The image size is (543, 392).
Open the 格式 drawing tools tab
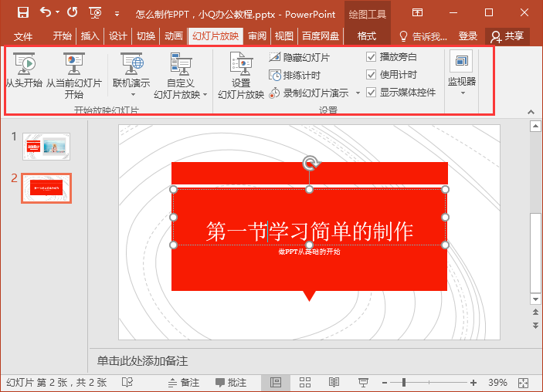[367, 36]
